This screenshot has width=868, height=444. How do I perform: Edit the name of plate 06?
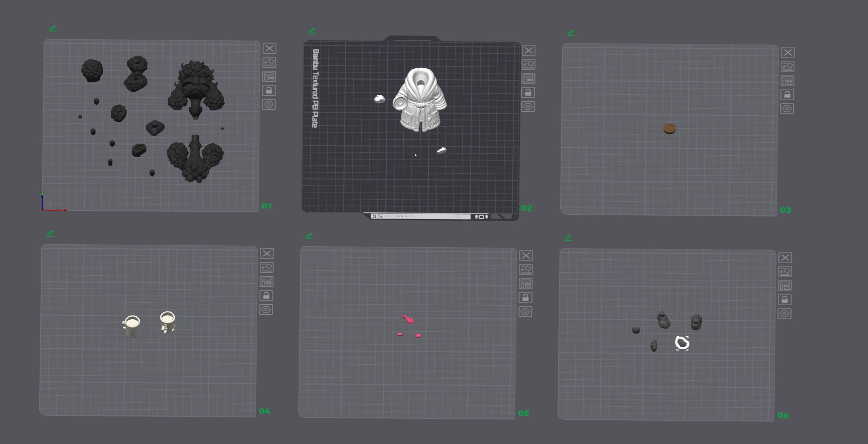(568, 238)
